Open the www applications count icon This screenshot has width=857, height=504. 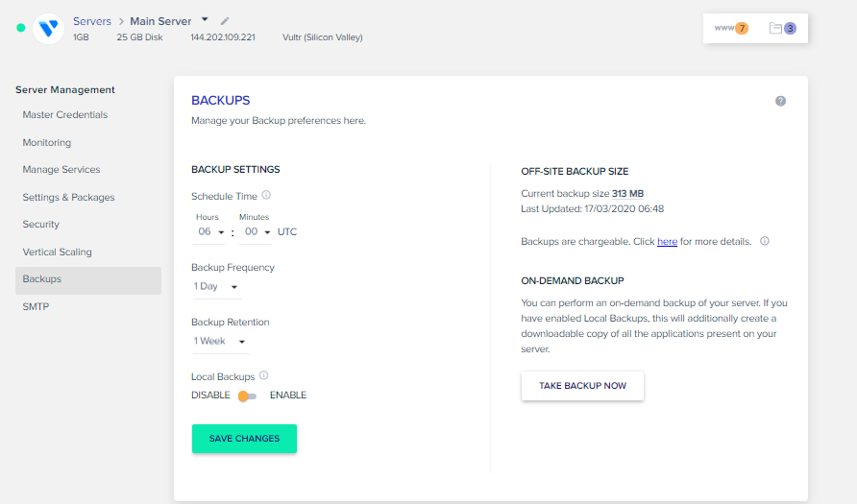coord(731,28)
